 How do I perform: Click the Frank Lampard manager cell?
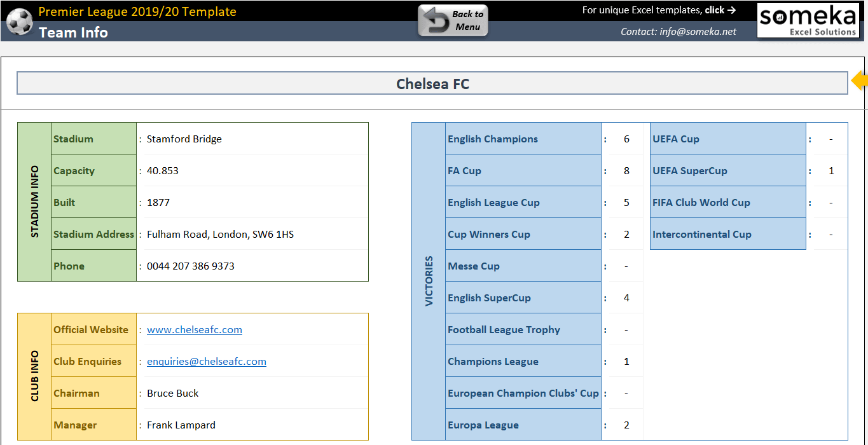[251, 425]
